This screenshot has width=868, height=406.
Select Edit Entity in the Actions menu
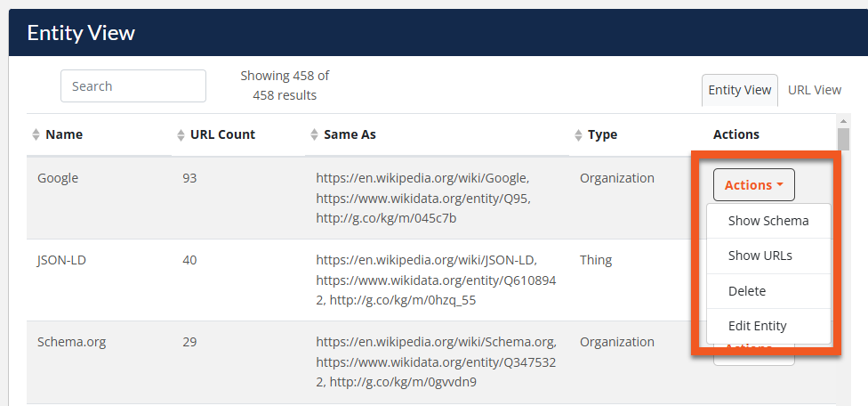coord(768,326)
